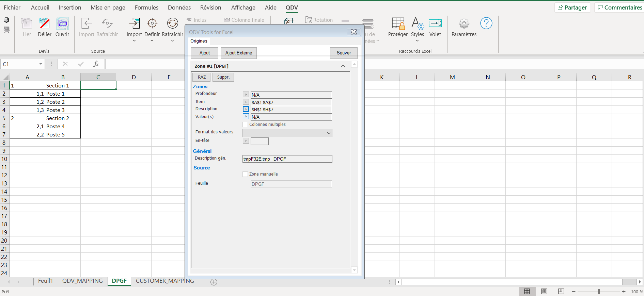The width and height of the screenshot is (644, 296).
Task: Click the grayed Import source icon
Action: 87,23
